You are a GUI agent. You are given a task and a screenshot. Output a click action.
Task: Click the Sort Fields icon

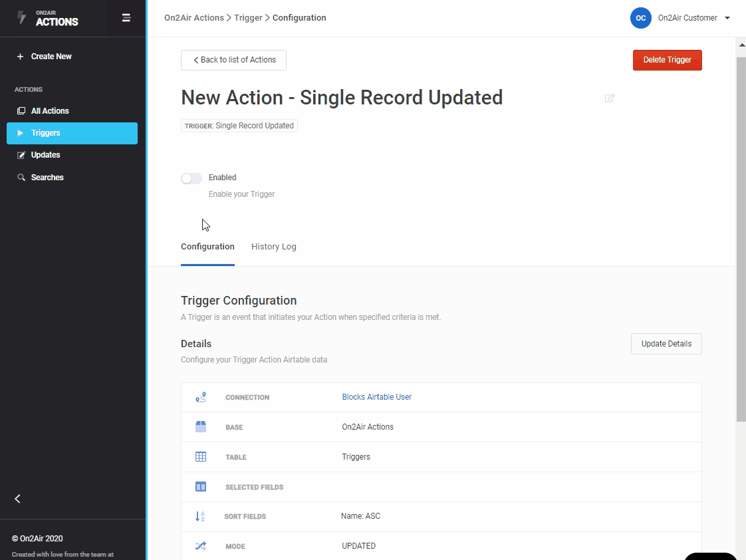(201, 516)
